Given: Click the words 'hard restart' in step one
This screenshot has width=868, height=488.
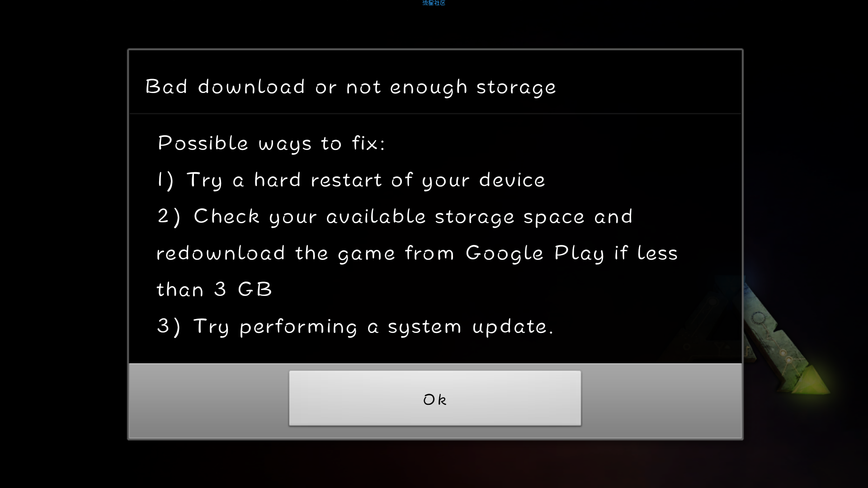Looking at the screenshot, I should click(318, 180).
